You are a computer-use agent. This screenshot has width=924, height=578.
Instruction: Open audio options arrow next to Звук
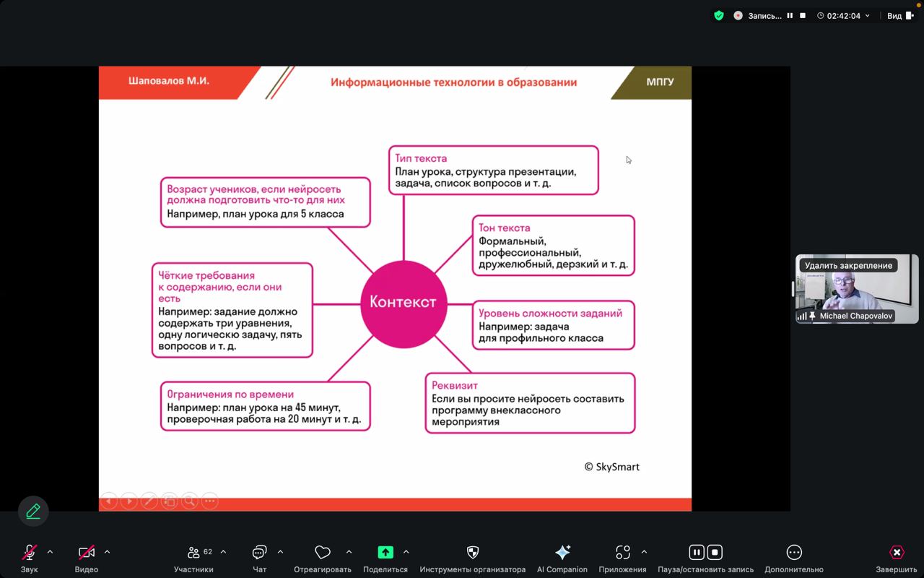click(x=50, y=552)
